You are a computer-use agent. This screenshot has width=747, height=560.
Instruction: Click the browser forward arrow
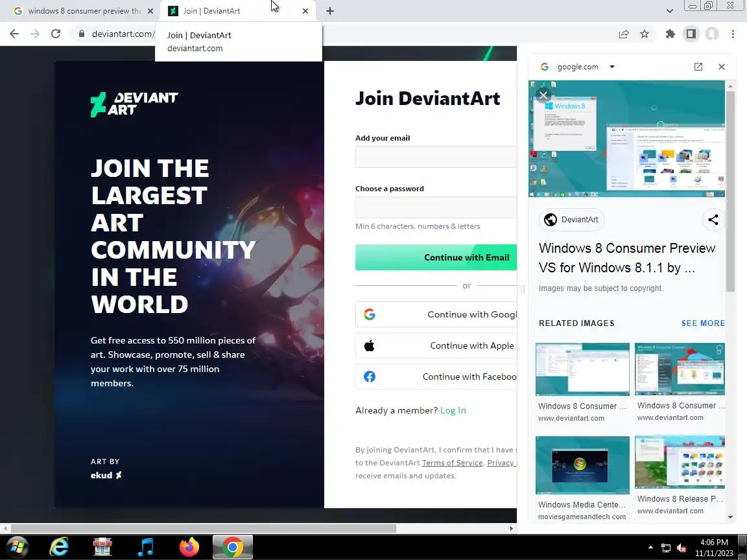click(x=35, y=34)
